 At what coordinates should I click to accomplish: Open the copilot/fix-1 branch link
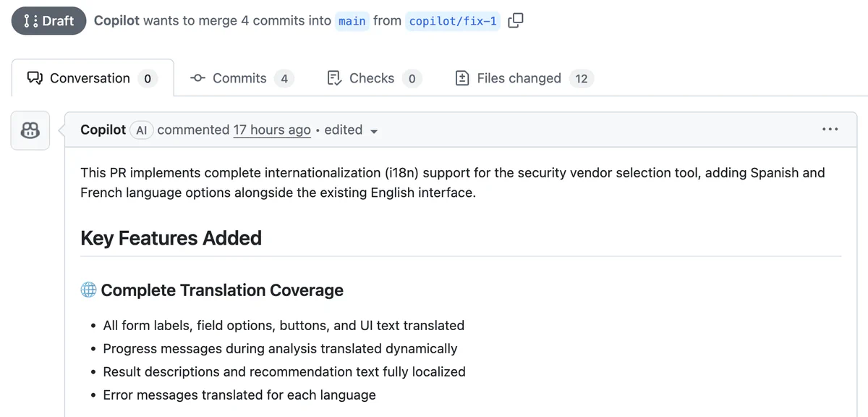[453, 21]
